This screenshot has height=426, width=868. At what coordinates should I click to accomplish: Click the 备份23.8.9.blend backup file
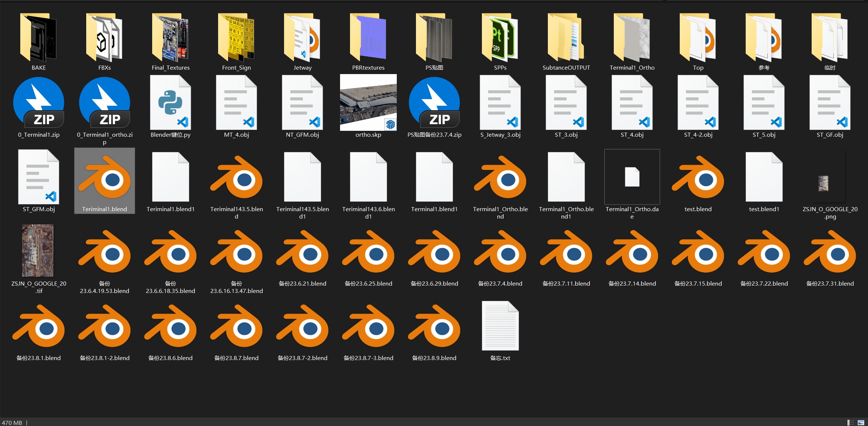coord(434,329)
